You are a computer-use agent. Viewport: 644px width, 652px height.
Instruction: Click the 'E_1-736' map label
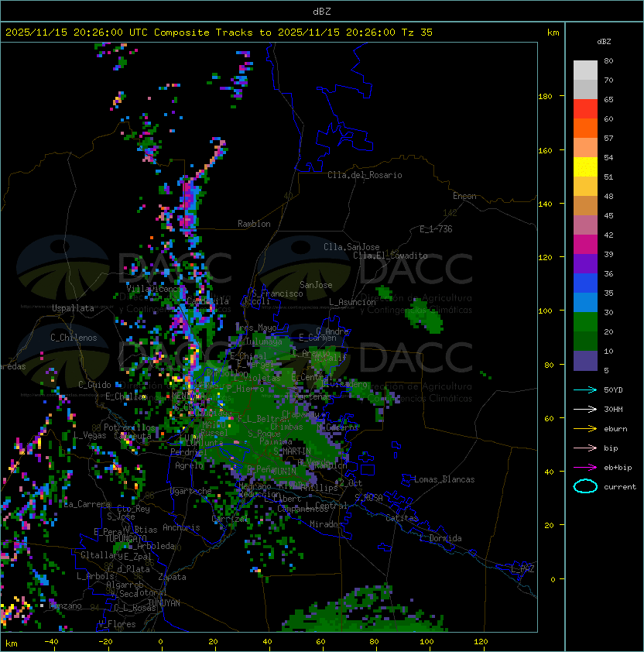click(436, 229)
